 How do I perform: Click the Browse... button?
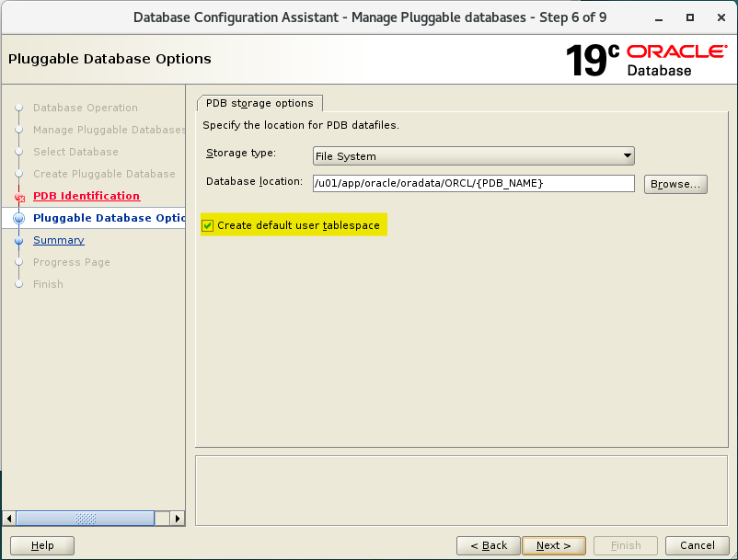coord(675,184)
